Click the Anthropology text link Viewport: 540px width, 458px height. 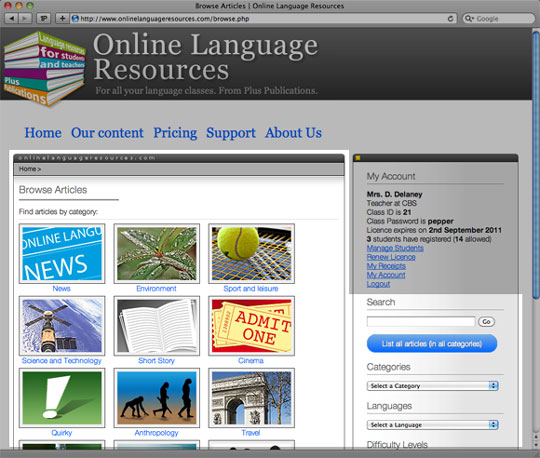tap(156, 433)
